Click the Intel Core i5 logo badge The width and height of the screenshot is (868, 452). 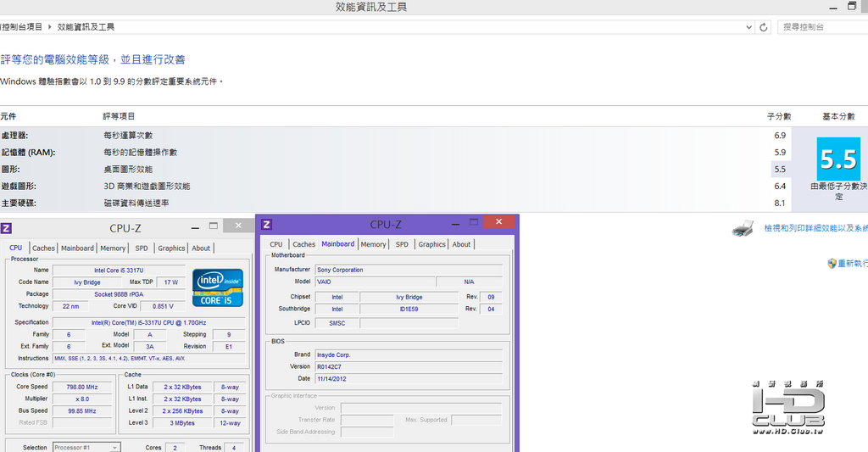(x=218, y=288)
